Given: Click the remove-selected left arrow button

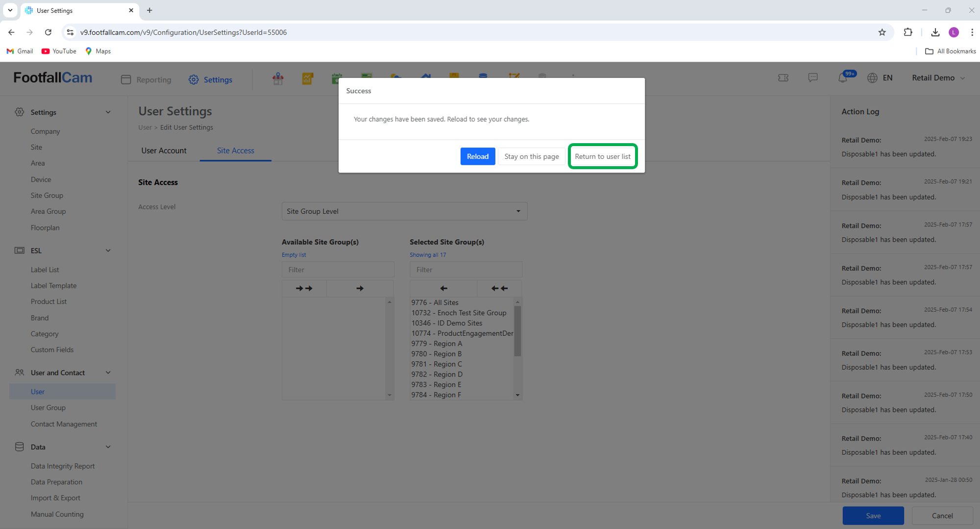Looking at the screenshot, I should 443,288.
